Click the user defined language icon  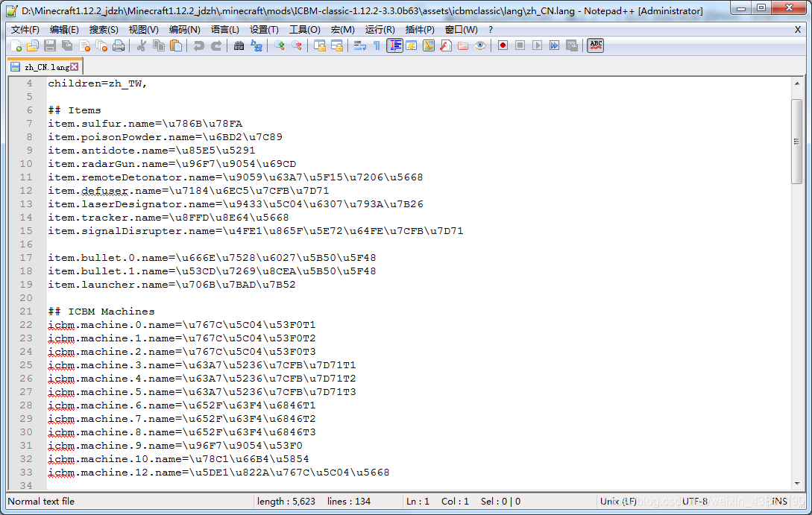pos(412,46)
